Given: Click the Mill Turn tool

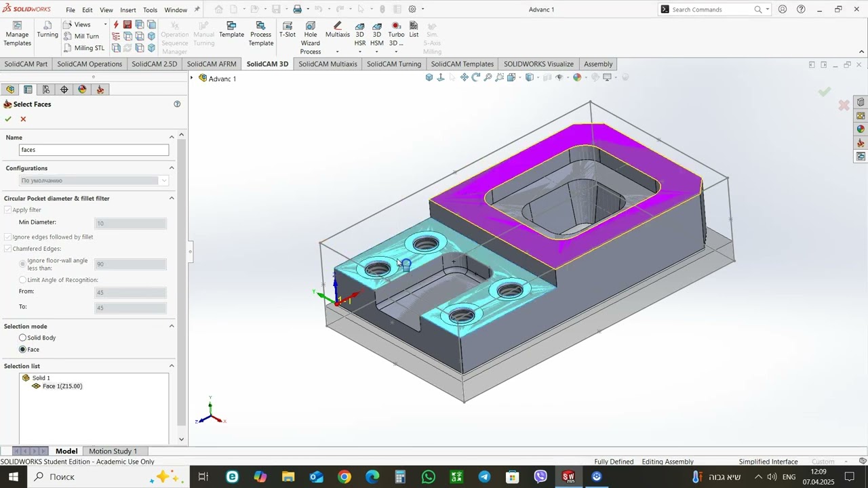Looking at the screenshot, I should coord(80,36).
